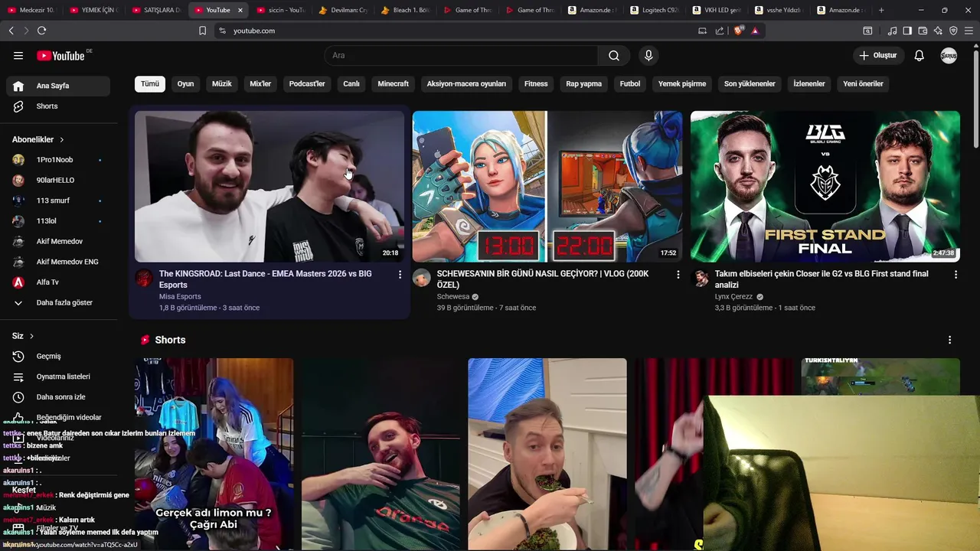Open options menu for KINGSROAD video
The height and width of the screenshot is (551, 980).
(400, 274)
